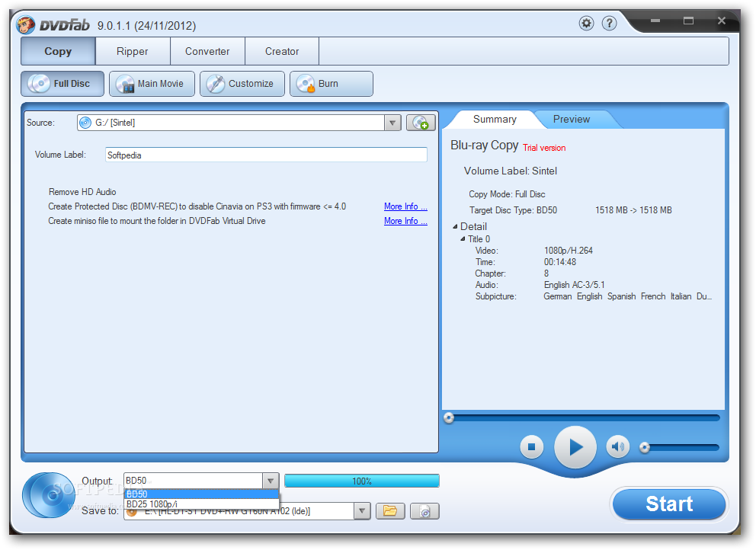The width and height of the screenshot is (756, 550).
Task: Open the Source drive dropdown
Action: point(392,122)
